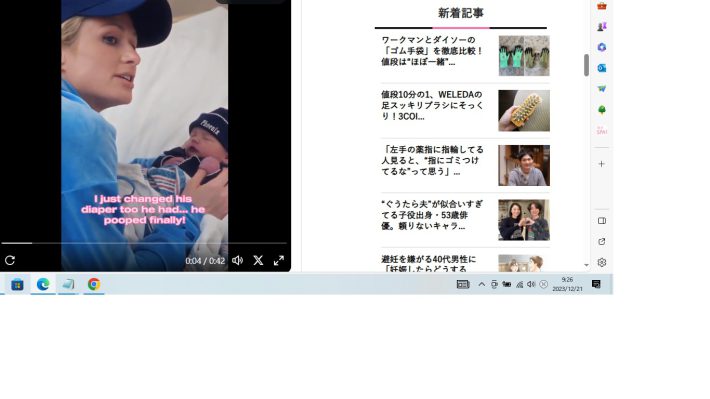Replay the video with the circular arrow
The height and width of the screenshot is (399, 710).
pyautogui.click(x=10, y=260)
